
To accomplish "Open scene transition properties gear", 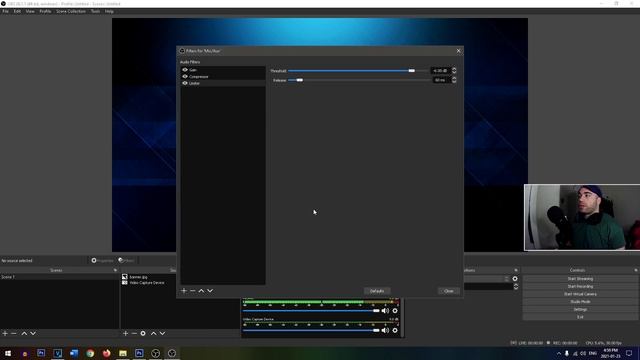I will point(515,279).
